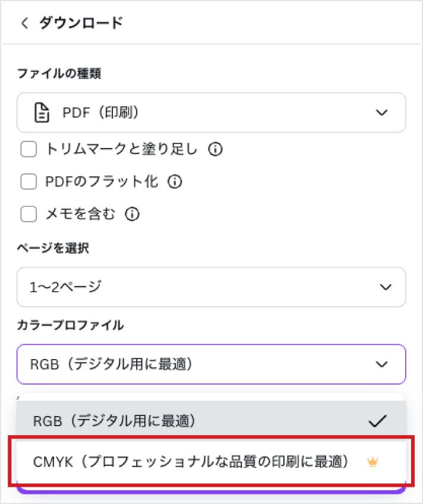This screenshot has width=423, height=504.
Task: Enable the トリムマークと塗り足し checkbox
Action: [x=28, y=149]
